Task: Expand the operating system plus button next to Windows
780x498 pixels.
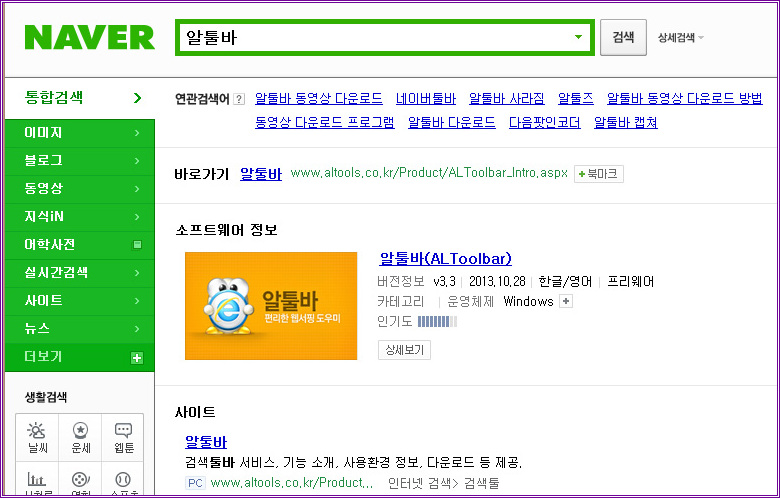Action: point(566,301)
